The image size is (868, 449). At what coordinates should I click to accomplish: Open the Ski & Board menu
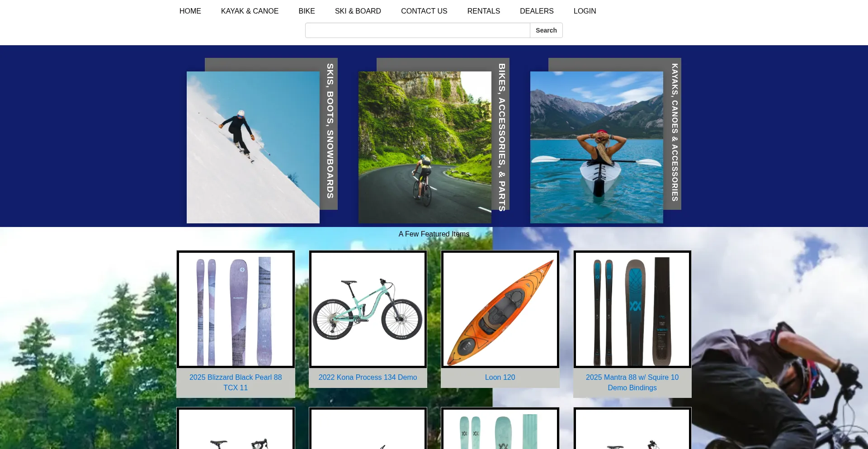pos(358,11)
